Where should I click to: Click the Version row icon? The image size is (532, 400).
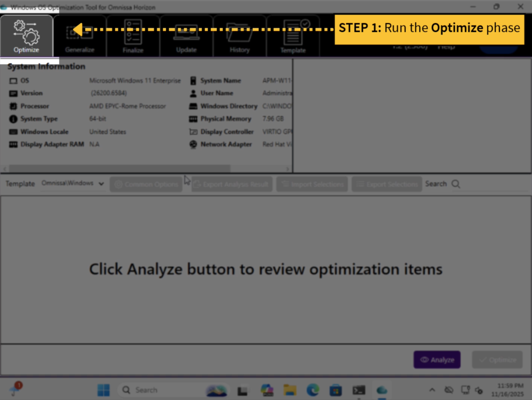coord(13,93)
